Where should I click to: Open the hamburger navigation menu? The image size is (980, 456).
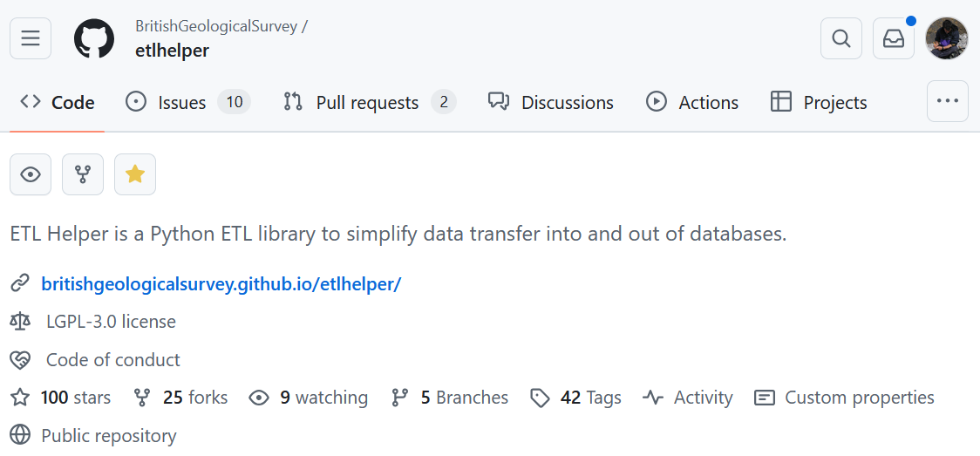click(31, 38)
